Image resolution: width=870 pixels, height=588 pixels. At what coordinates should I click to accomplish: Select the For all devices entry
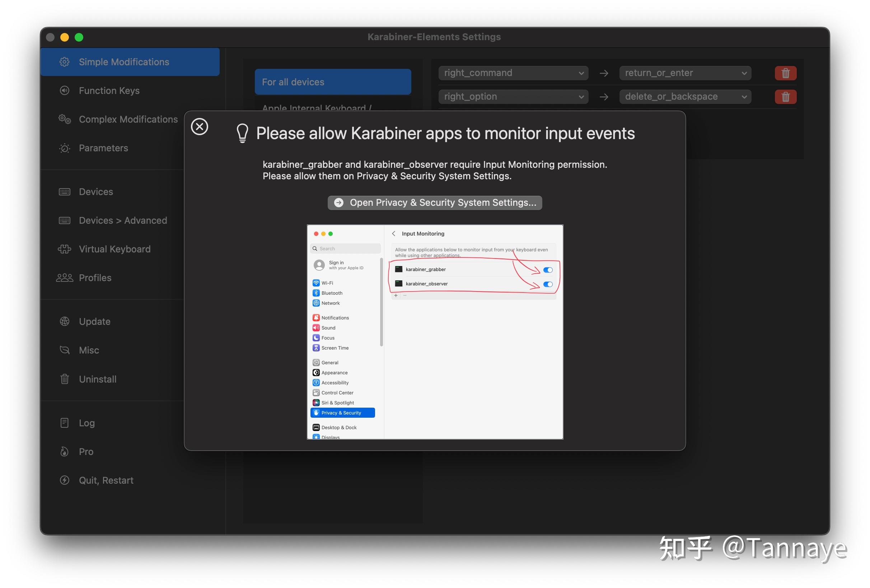333,81
